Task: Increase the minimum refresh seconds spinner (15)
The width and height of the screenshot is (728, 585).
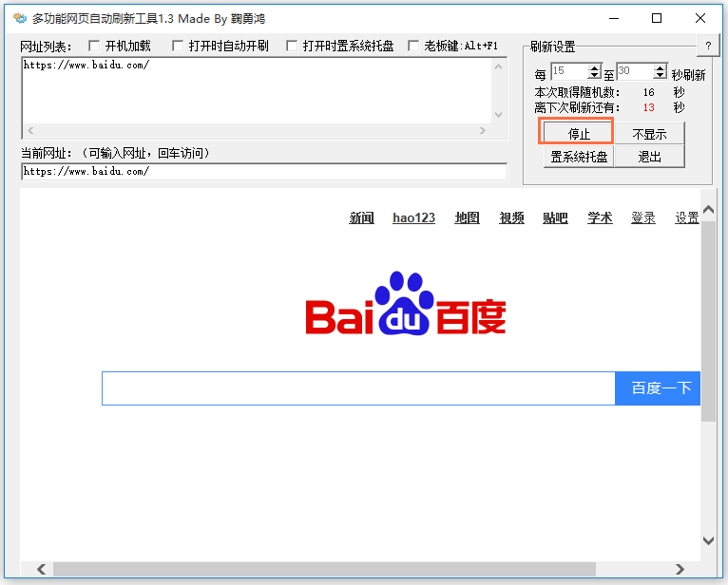Action: coord(594,68)
